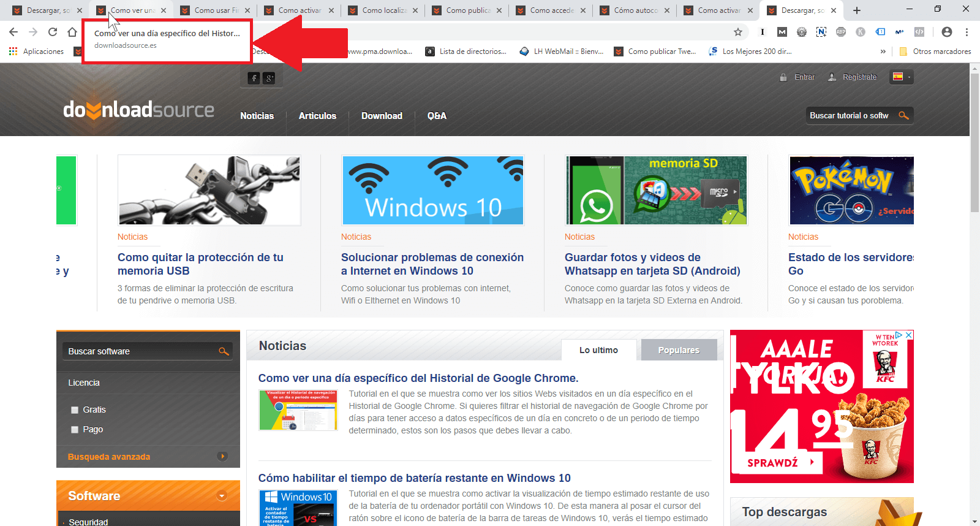Open the Pokemon GO thumbnail
Screen dimensions: 980x526
851,190
